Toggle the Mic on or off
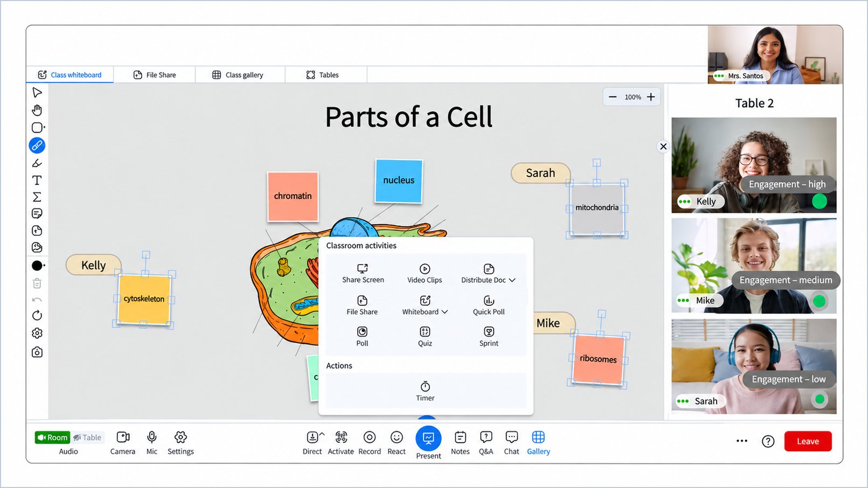 tap(152, 443)
